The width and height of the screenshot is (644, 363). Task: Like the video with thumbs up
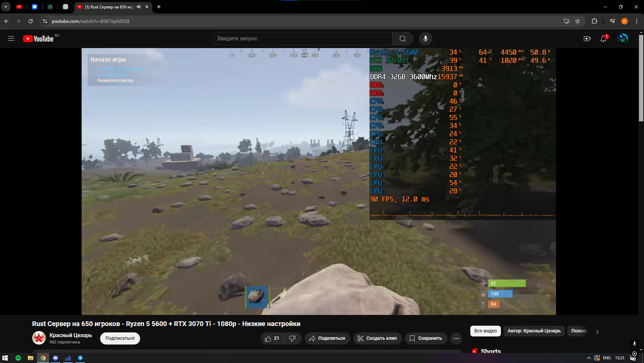272,338
